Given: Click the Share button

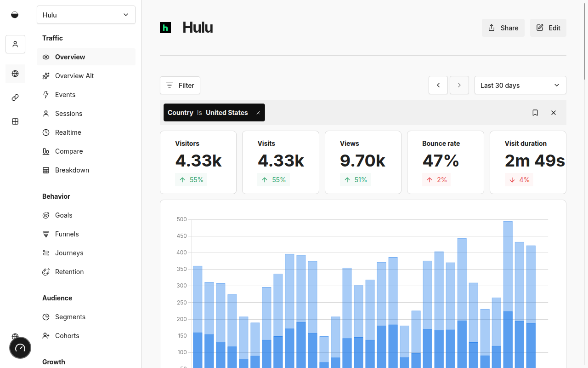Looking at the screenshot, I should tap(503, 28).
